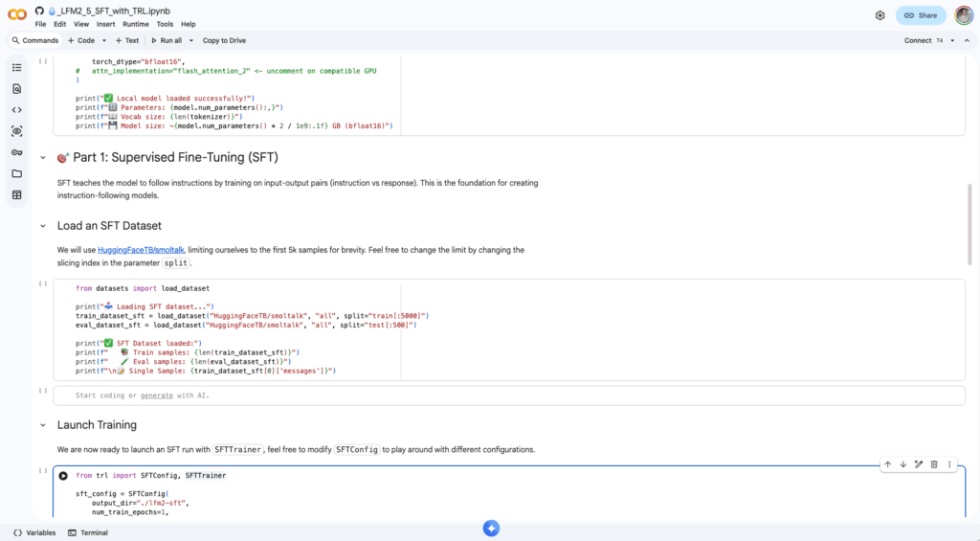980x541 pixels.
Task: Open the files folder sidebar panel
Action: pyautogui.click(x=17, y=174)
